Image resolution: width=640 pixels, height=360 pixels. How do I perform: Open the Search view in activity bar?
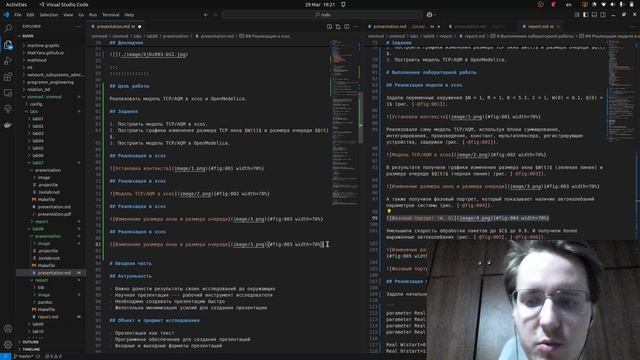coord(8,28)
